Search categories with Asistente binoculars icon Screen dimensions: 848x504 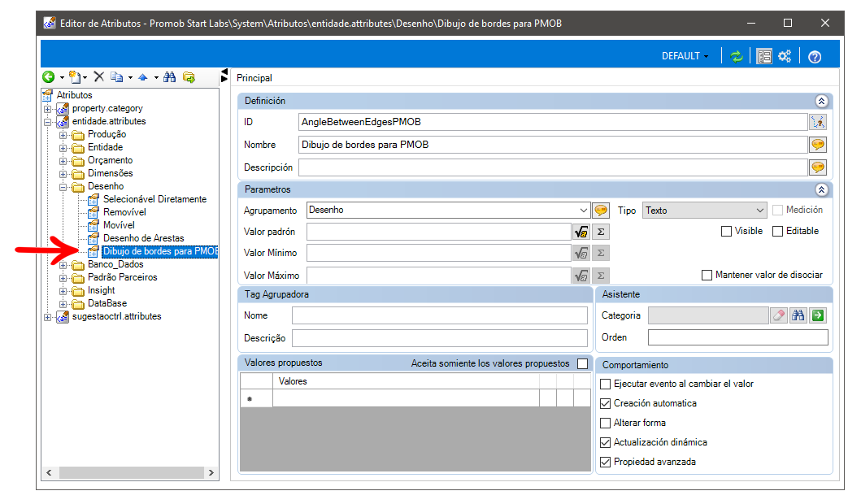[x=798, y=315]
